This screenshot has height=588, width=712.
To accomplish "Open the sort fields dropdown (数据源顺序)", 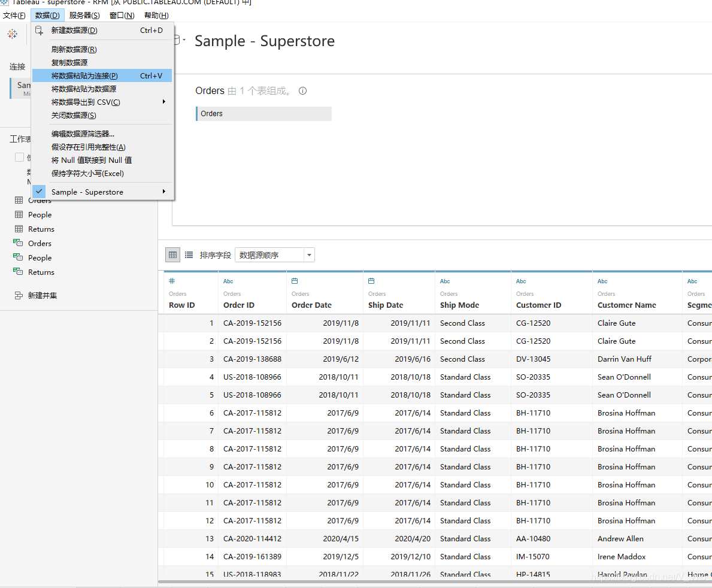I will point(274,254).
